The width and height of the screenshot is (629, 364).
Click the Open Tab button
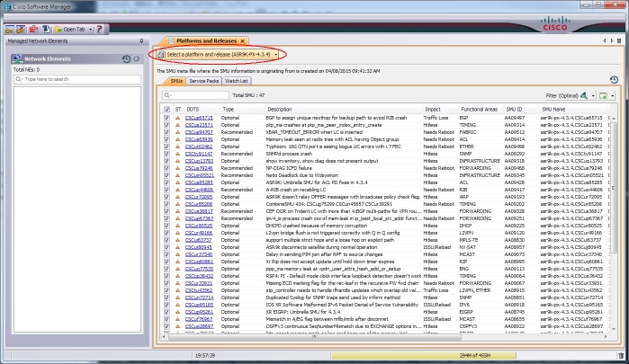(x=74, y=30)
